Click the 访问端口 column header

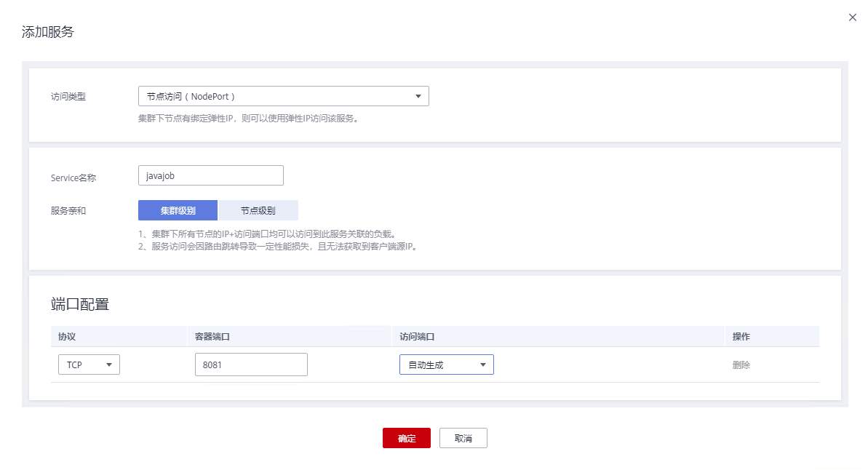point(417,337)
